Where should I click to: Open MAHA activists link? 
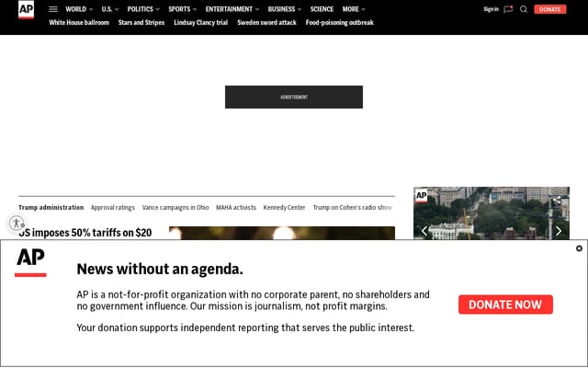click(x=236, y=207)
